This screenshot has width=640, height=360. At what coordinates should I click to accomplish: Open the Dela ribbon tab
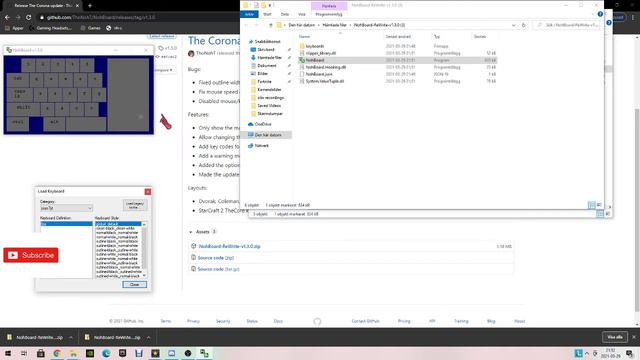(x=285, y=14)
